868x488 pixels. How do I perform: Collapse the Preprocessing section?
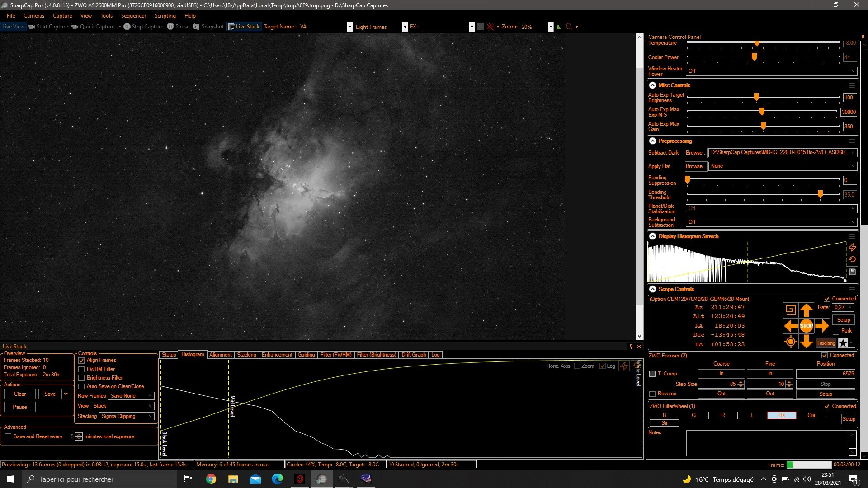point(652,141)
